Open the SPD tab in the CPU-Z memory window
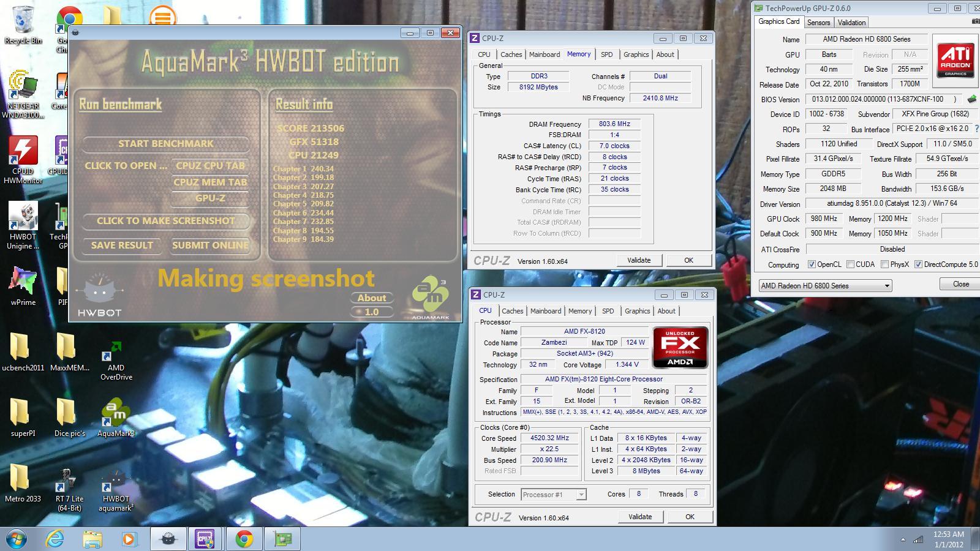Viewport: 980px width, 551px height. pyautogui.click(x=606, y=54)
